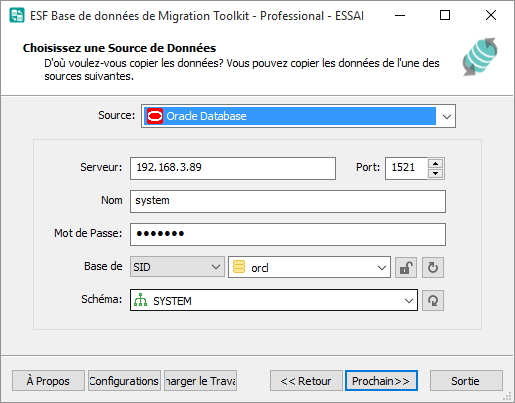This screenshot has height=403, width=515.
Task: Exit the wizard with Sortie
Action: [x=466, y=380]
